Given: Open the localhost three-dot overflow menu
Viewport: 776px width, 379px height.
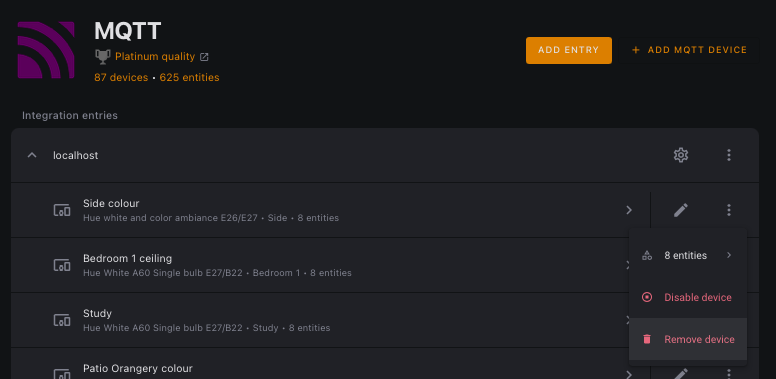Looking at the screenshot, I should click(728, 155).
